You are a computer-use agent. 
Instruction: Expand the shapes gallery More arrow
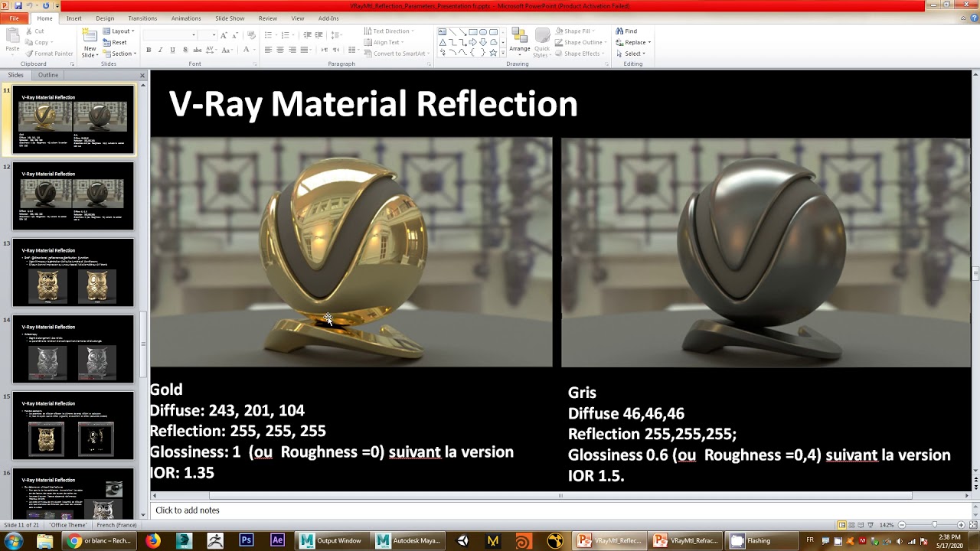502,54
